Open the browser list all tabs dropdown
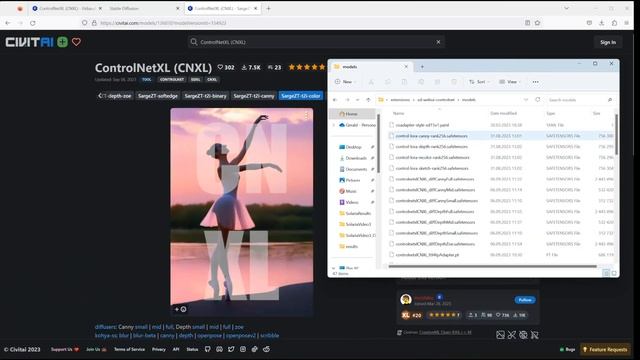 coord(567,8)
